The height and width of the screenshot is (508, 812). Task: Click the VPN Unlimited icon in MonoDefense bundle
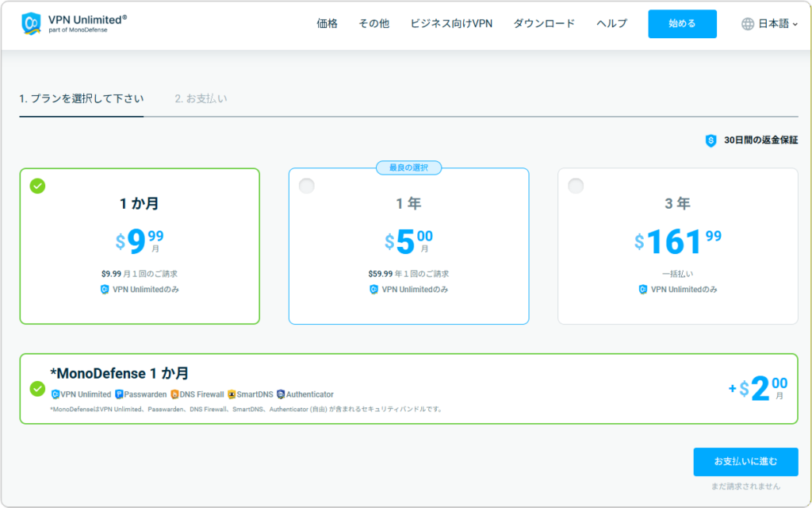click(x=56, y=394)
